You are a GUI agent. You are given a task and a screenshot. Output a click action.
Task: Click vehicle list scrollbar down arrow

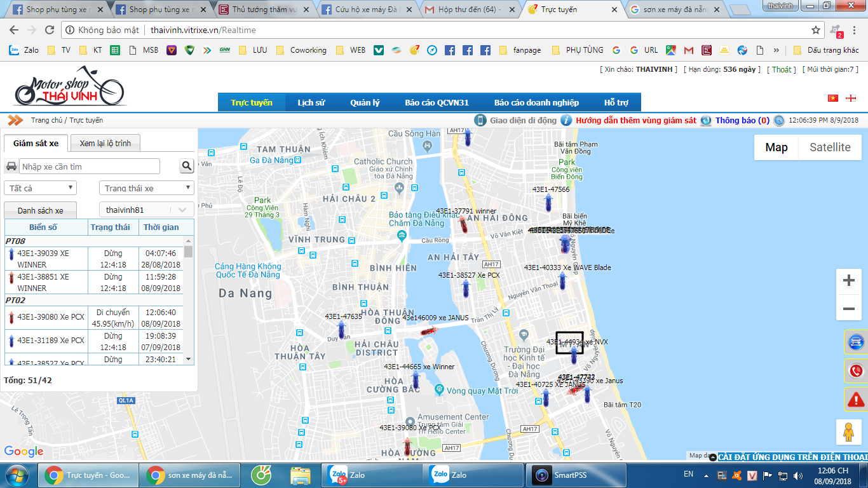188,359
